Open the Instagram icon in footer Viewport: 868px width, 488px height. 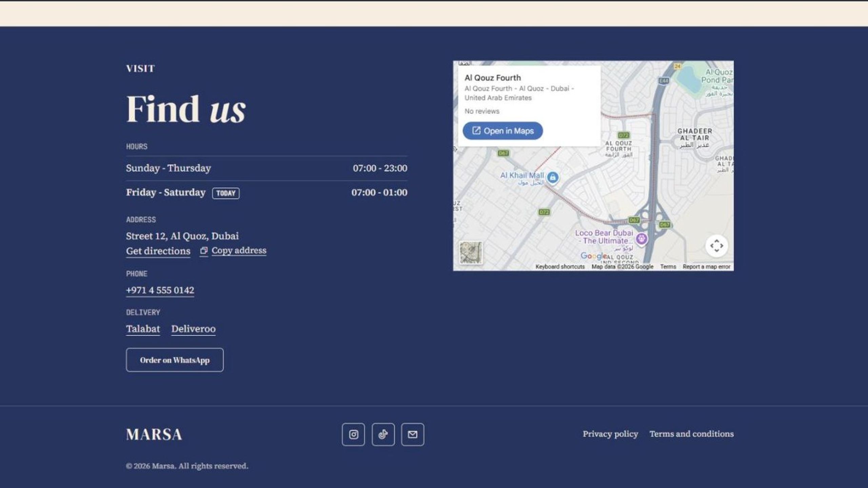click(353, 434)
